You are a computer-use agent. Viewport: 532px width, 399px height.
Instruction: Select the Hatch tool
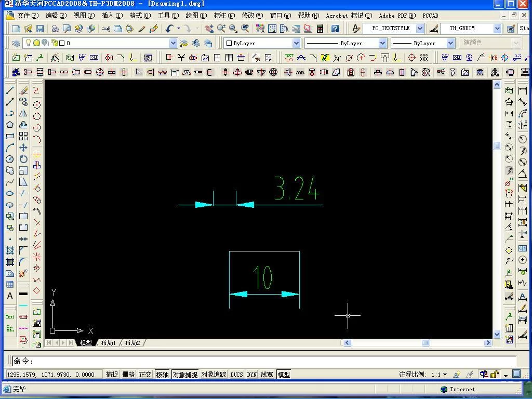coord(10,251)
